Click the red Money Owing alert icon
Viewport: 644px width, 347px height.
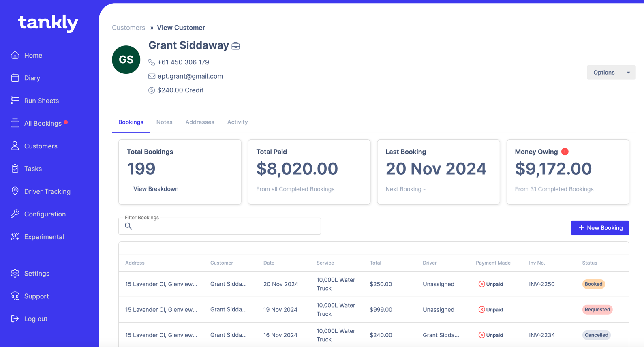click(565, 152)
